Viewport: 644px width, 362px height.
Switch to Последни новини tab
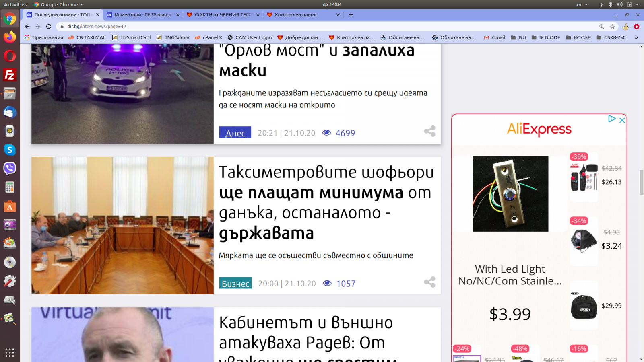[x=62, y=15]
